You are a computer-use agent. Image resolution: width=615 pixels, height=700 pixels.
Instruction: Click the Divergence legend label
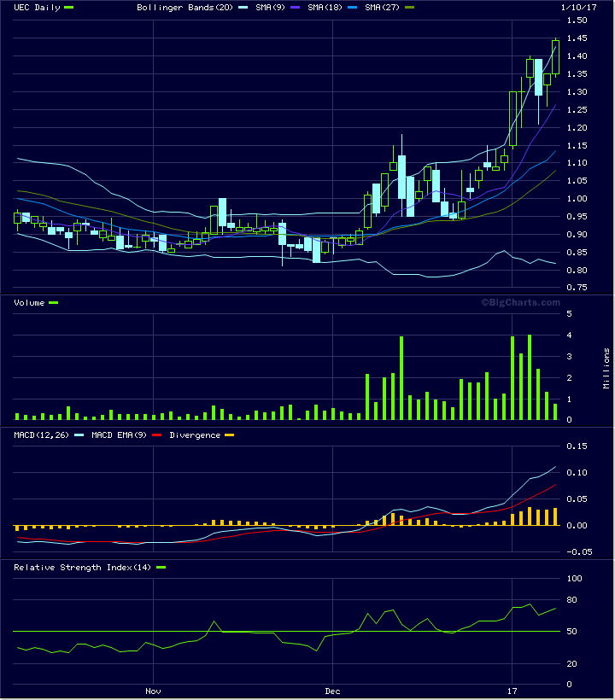point(195,435)
